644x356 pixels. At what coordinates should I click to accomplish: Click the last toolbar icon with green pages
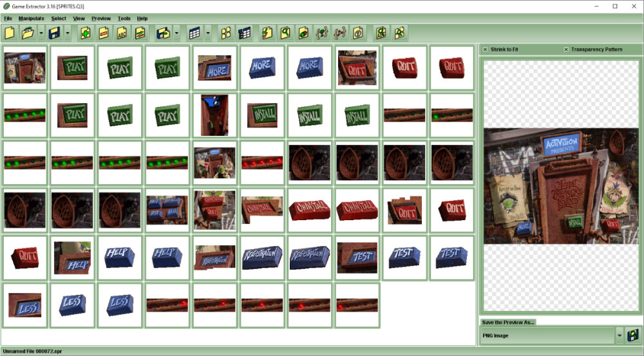pyautogui.click(x=399, y=33)
